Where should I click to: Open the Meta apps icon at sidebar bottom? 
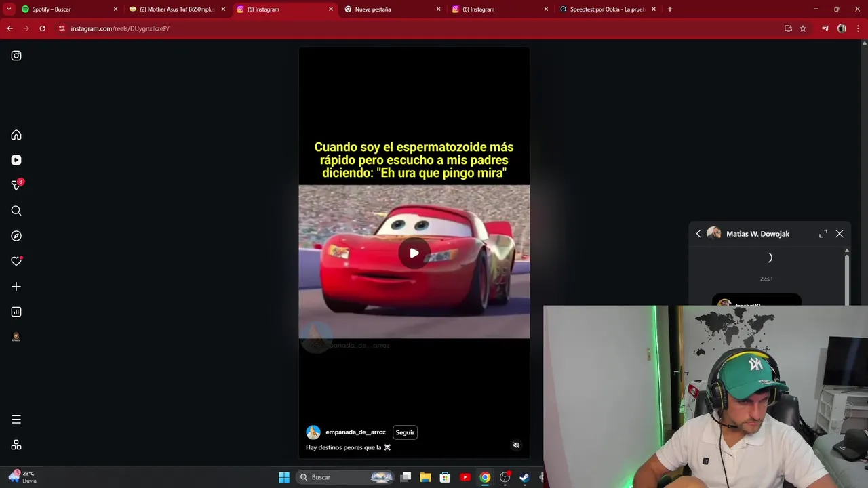point(16,445)
